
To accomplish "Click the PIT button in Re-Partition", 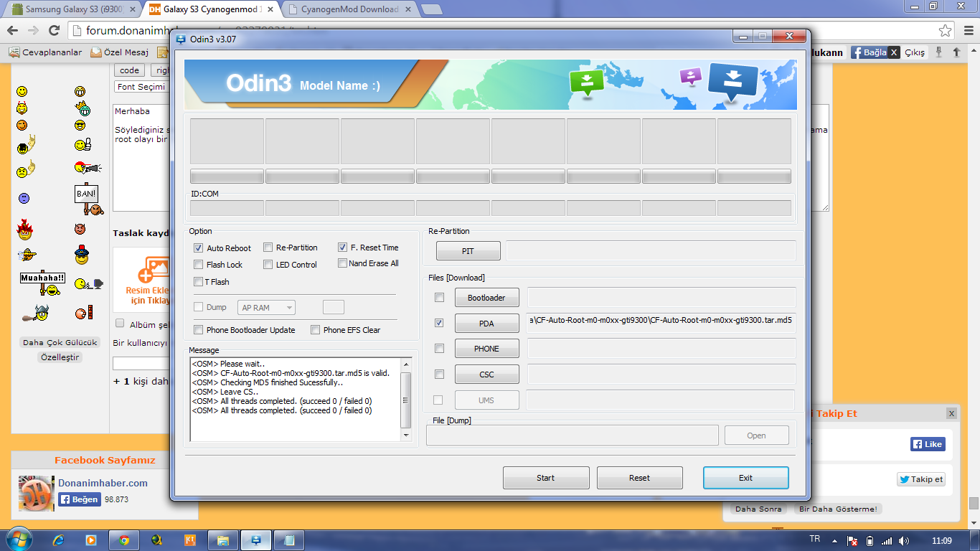I will coord(468,251).
